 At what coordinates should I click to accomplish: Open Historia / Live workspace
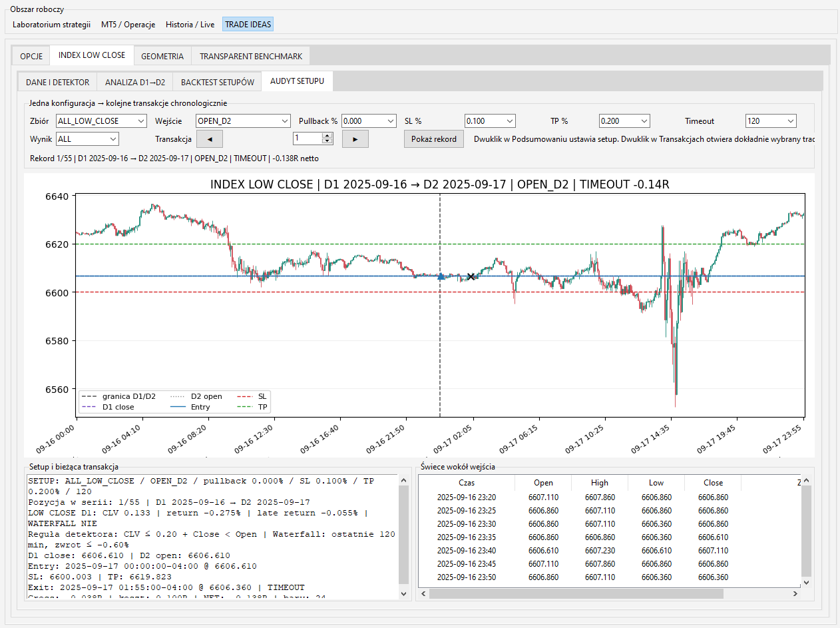pyautogui.click(x=190, y=25)
